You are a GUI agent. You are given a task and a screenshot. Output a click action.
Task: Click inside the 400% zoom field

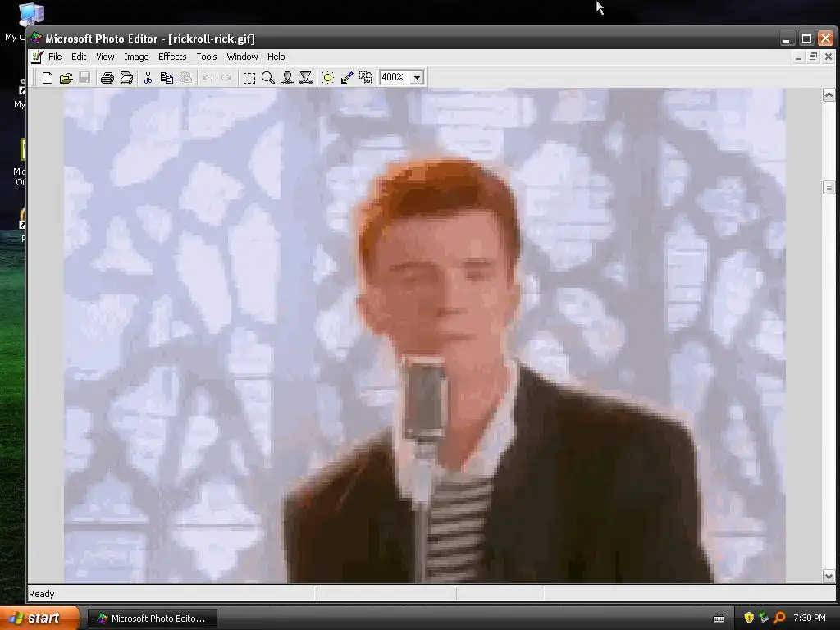[395, 78]
